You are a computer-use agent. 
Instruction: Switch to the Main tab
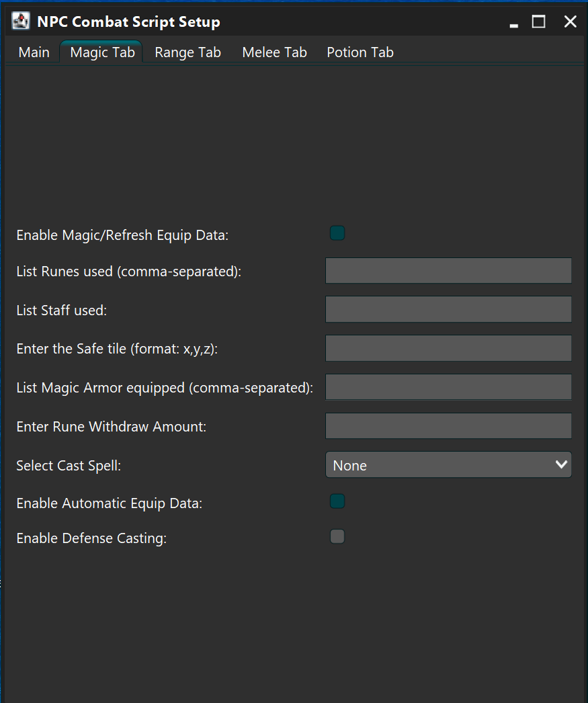tap(34, 52)
